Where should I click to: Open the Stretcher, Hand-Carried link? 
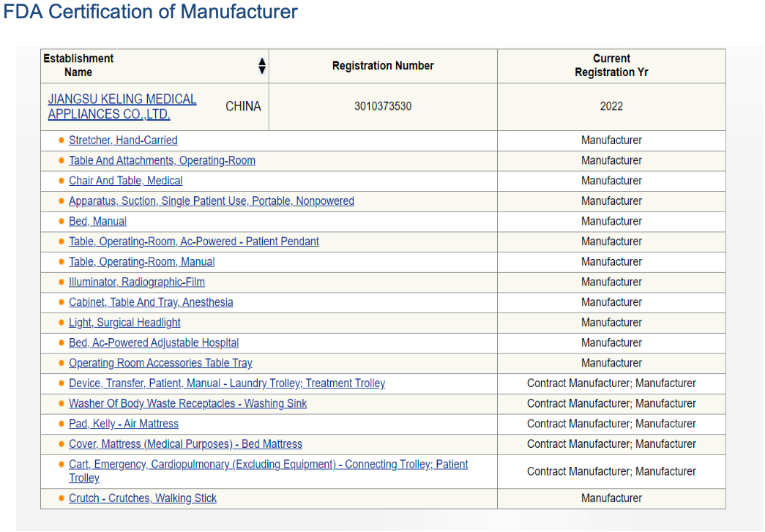tap(123, 141)
